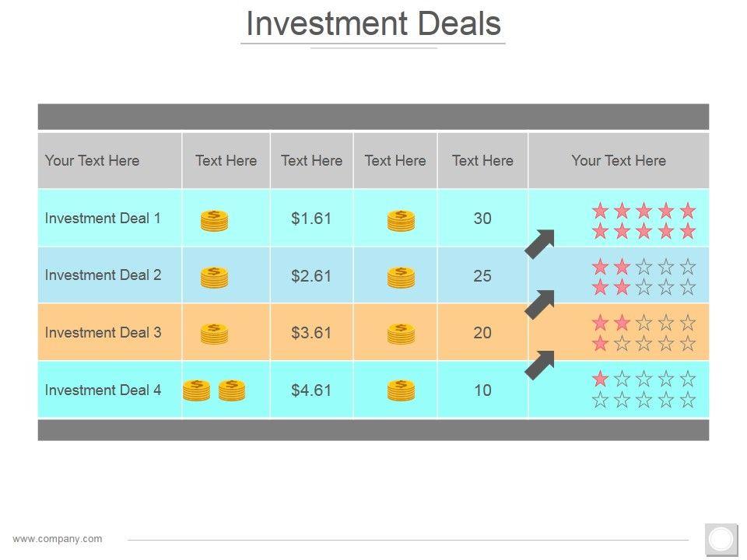Click the first filled star in Deal 1 rating
The width and height of the screenshot is (747, 560).
[600, 210]
